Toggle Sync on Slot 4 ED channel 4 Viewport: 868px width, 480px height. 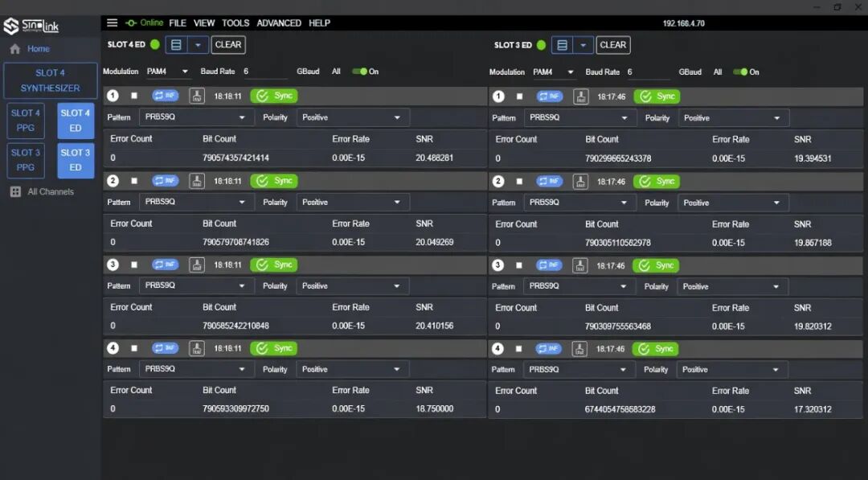pyautogui.click(x=274, y=348)
